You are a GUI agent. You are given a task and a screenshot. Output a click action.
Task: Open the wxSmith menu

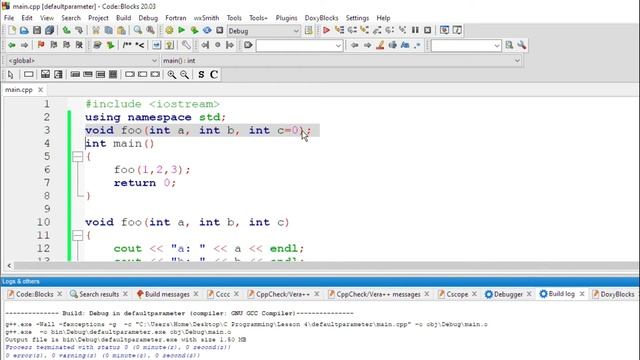[206, 18]
